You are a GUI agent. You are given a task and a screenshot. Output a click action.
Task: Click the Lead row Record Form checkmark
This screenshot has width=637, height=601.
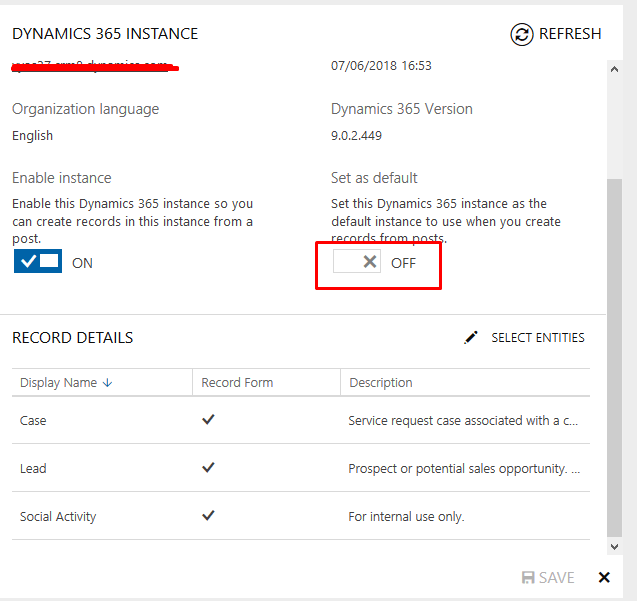208,467
